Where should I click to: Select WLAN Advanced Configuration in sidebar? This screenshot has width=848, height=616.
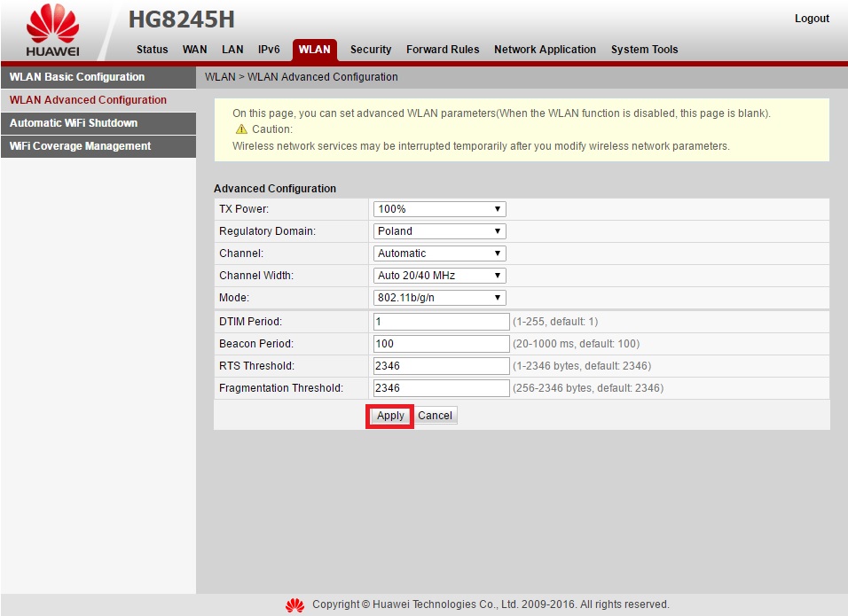[x=98, y=100]
